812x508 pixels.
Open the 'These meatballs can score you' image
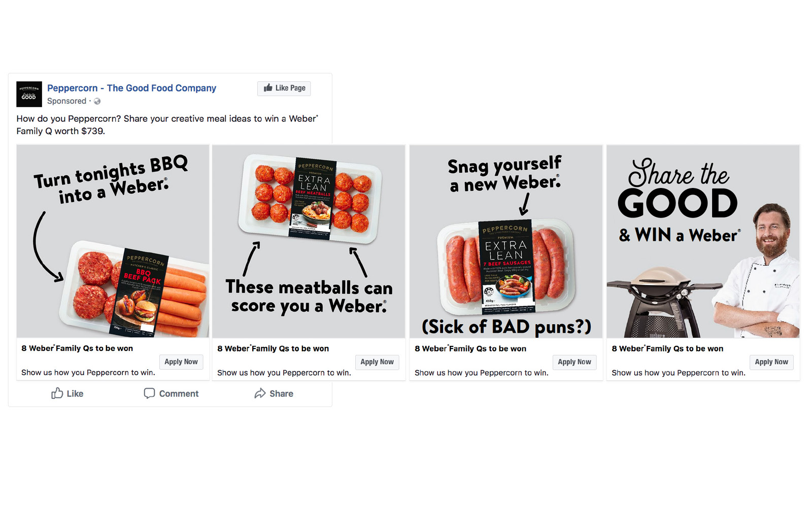tap(309, 241)
